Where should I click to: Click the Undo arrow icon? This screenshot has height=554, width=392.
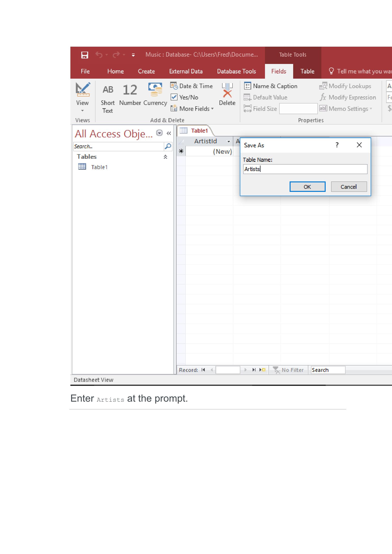[x=99, y=55]
